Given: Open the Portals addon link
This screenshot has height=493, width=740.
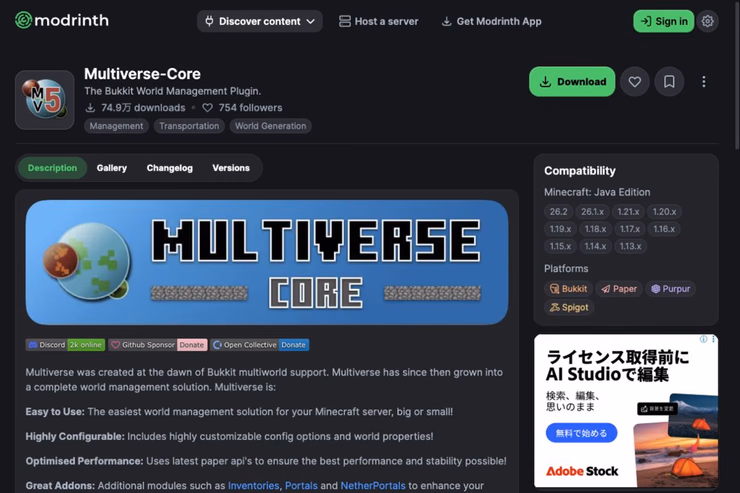Looking at the screenshot, I should pos(301,485).
